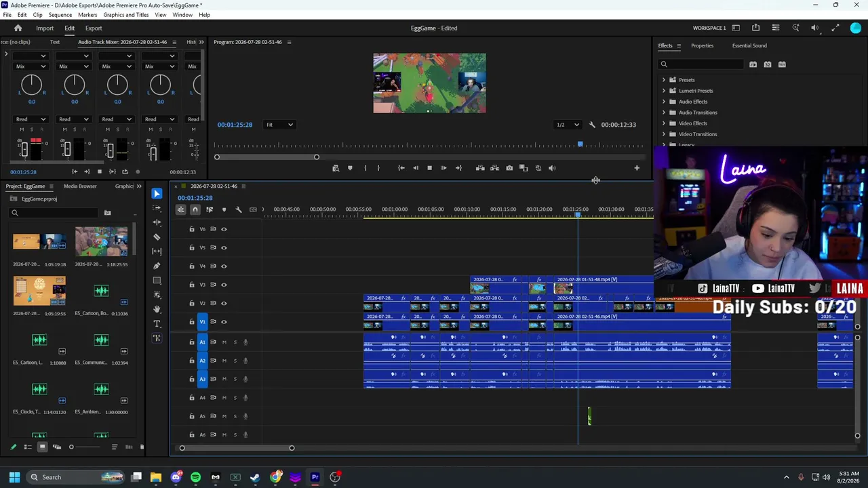Open the Sequence menu
The image size is (868, 488).
(60, 15)
